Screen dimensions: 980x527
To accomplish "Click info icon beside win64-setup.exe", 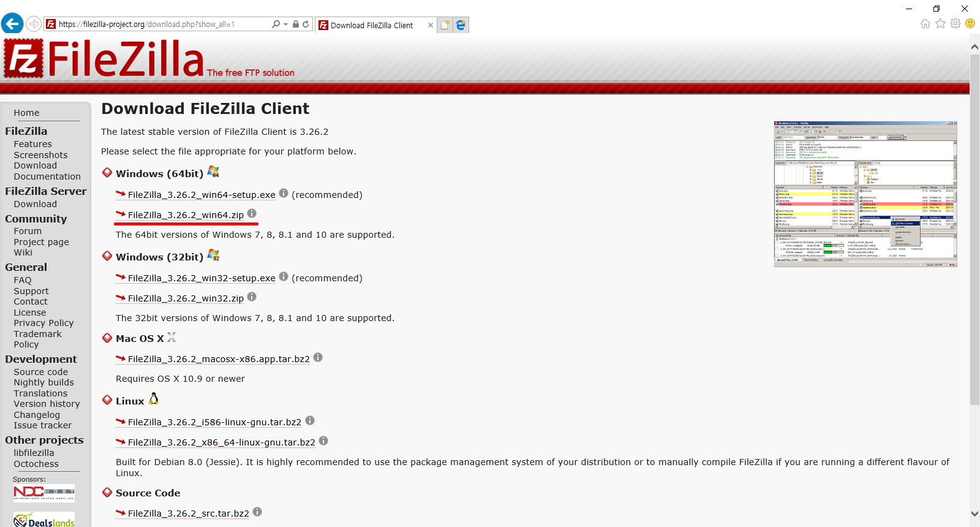I will click(284, 193).
